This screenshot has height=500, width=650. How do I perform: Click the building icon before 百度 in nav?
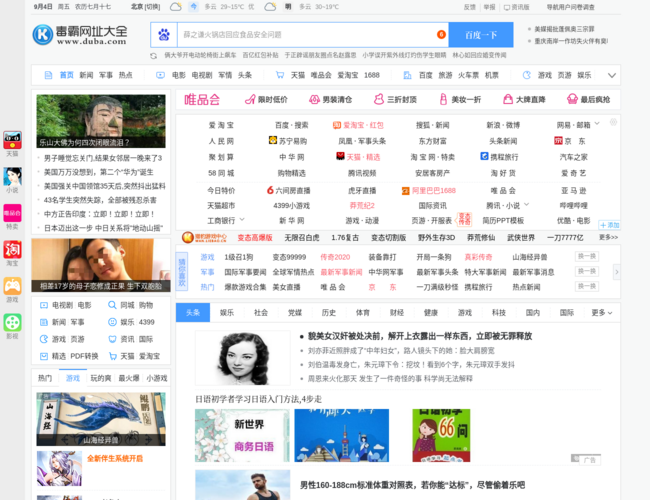[407, 75]
